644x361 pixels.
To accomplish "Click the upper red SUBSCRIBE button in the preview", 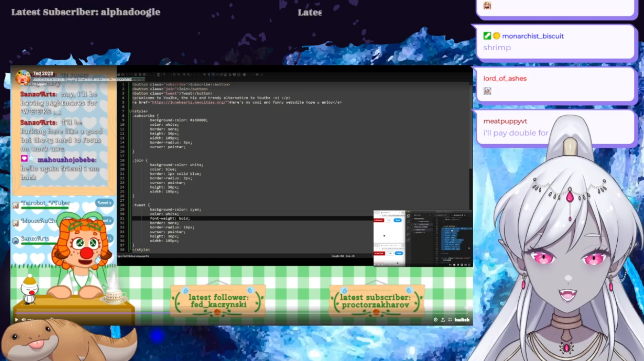I will (x=379, y=220).
